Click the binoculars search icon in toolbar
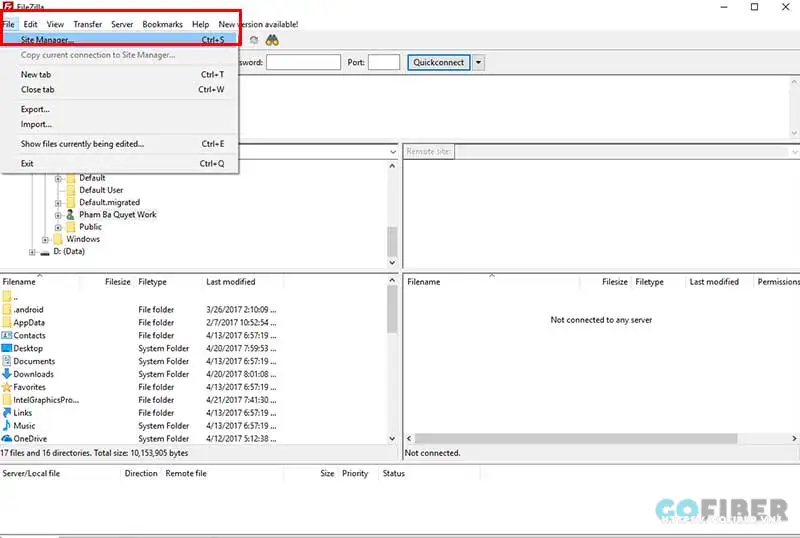Viewport: 800px width, 538px height. [272, 40]
